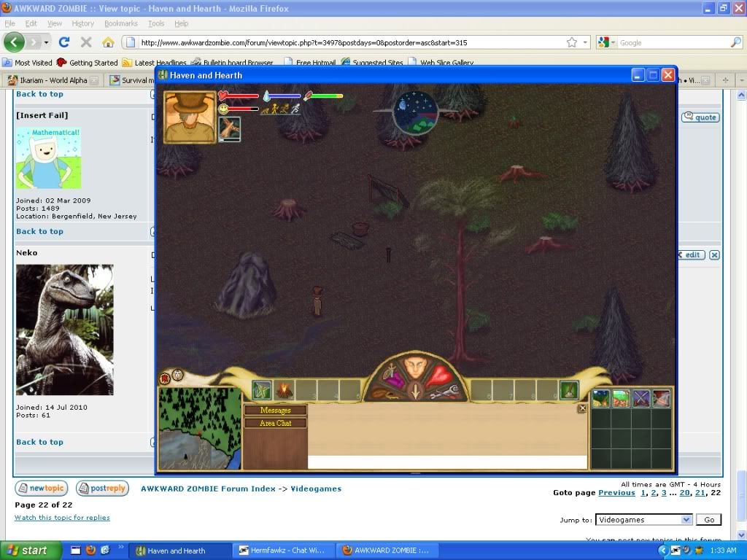747x560 pixels.
Task: Click the campfire icon in the hotbar
Action: [x=285, y=391]
